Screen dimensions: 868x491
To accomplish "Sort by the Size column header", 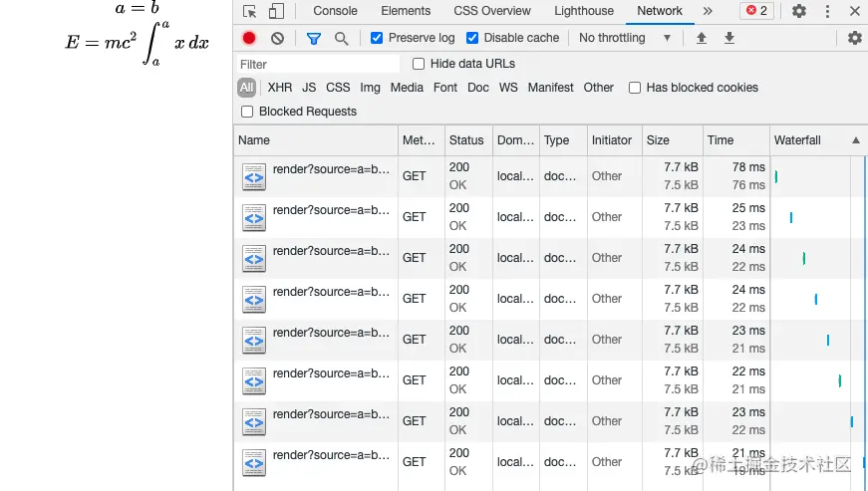I will 673,140.
